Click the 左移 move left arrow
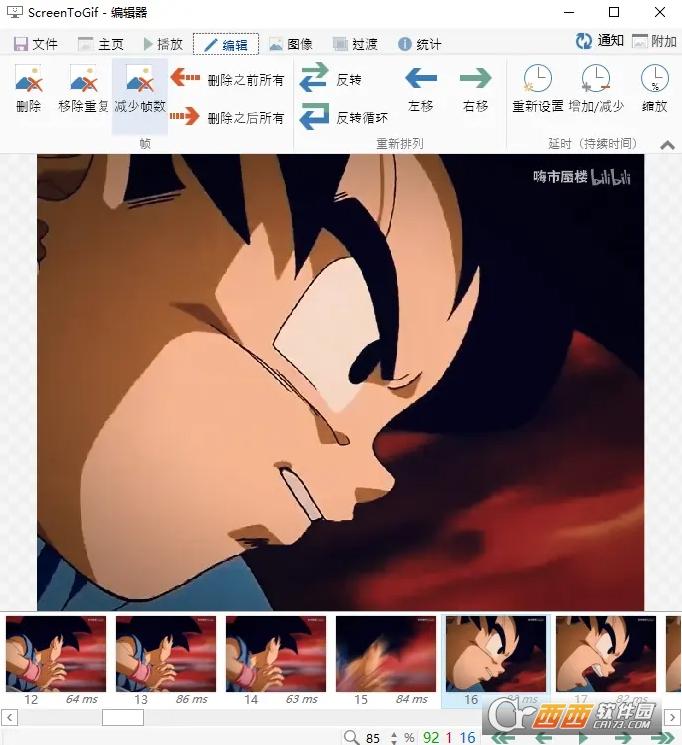 click(x=421, y=78)
